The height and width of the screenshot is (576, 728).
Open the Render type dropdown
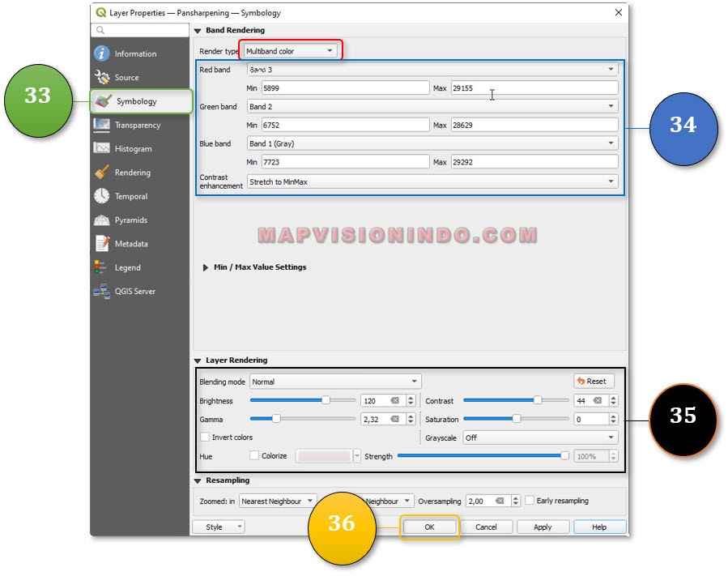(x=289, y=51)
